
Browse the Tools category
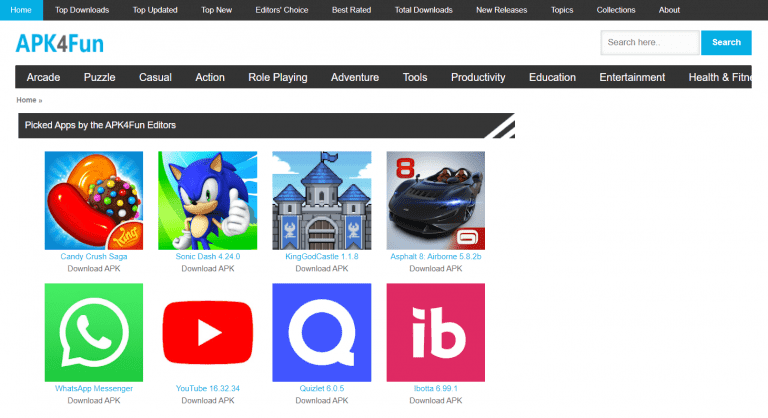[415, 77]
